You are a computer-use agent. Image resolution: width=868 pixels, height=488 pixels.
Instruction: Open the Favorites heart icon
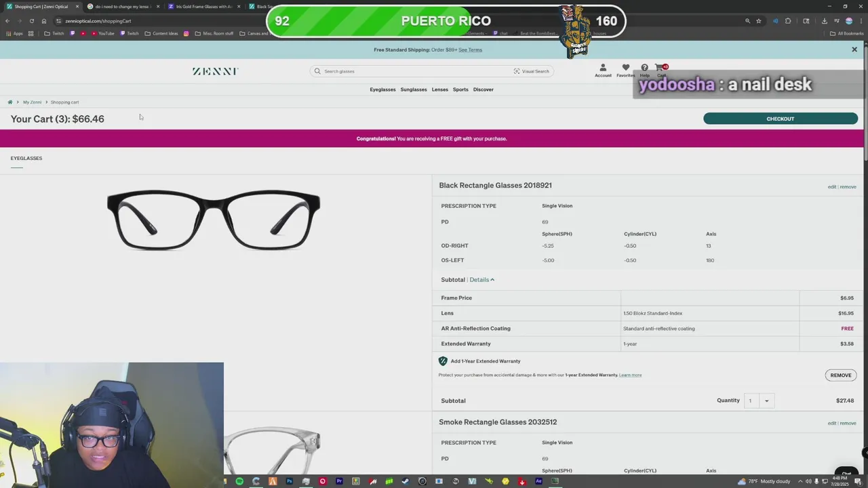tap(625, 68)
